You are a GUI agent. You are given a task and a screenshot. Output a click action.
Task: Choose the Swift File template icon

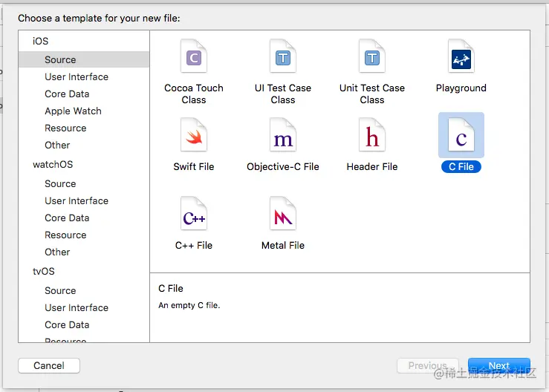194,136
